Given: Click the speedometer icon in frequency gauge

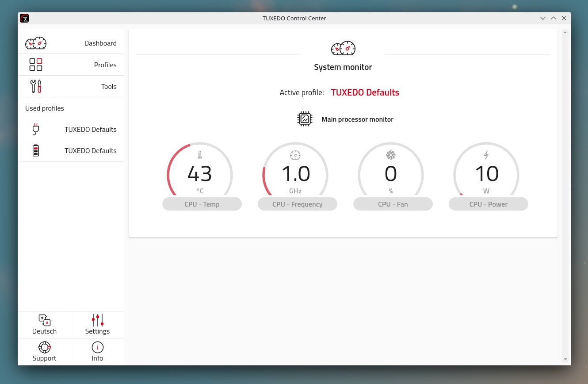Looking at the screenshot, I should click(295, 155).
